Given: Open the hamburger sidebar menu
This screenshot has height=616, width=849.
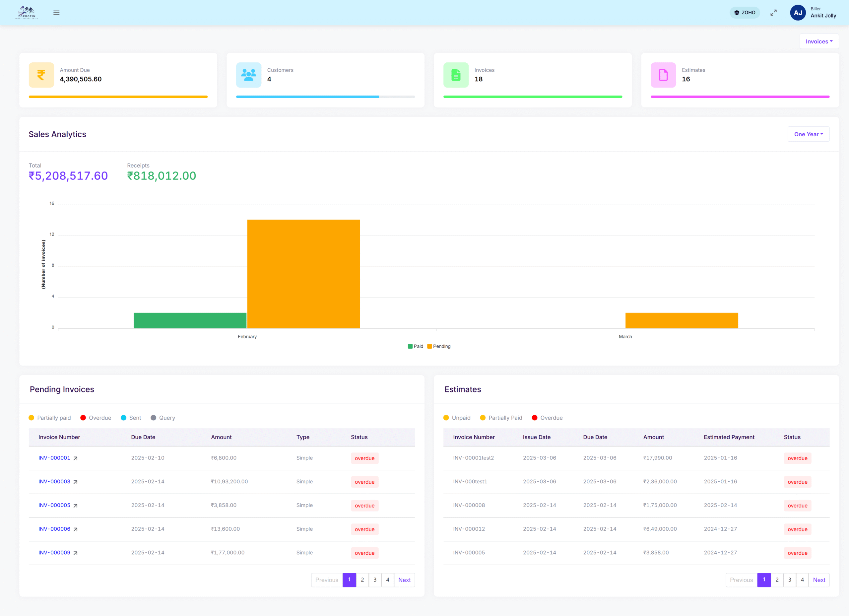Looking at the screenshot, I should 56,13.
